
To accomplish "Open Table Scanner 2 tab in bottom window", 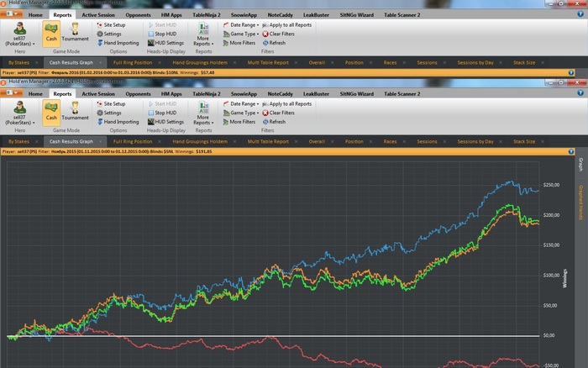I will click(402, 94).
